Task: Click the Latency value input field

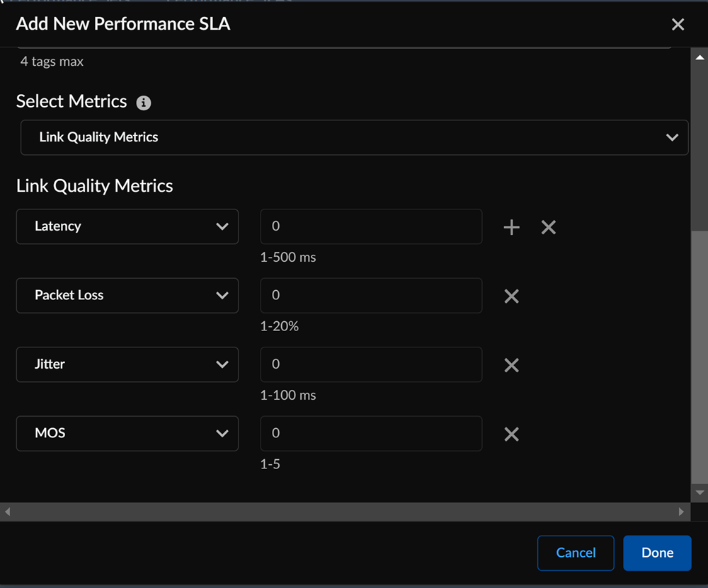Action: coord(371,226)
